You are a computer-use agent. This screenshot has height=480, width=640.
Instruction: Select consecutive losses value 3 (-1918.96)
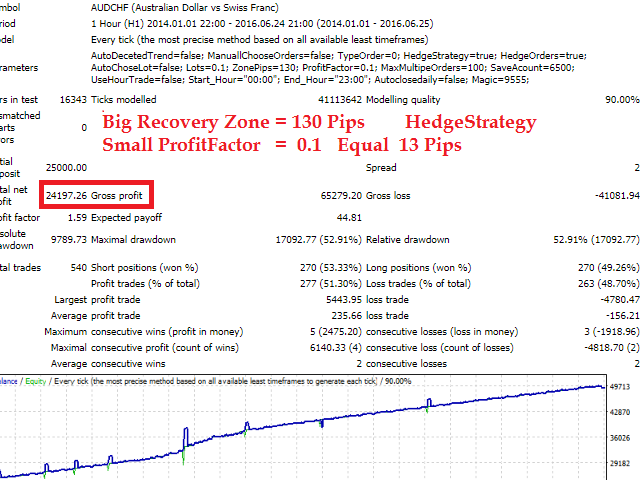611,332
